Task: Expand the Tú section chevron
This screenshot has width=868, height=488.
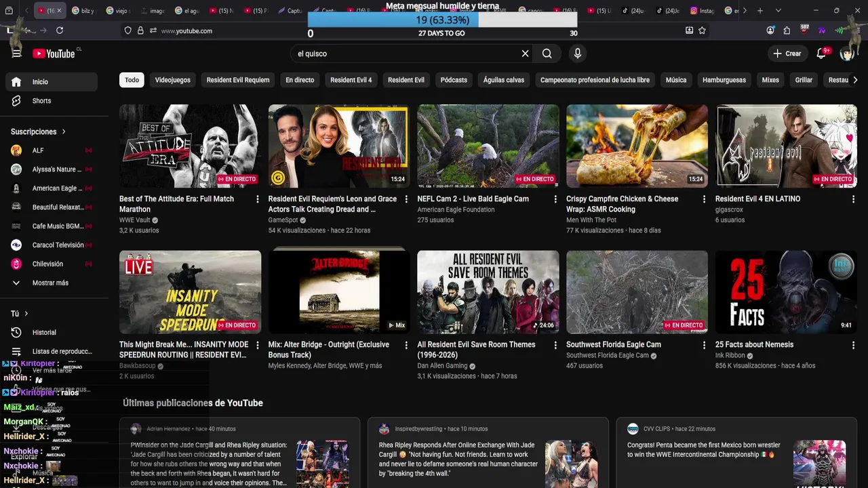Action: (x=26, y=314)
